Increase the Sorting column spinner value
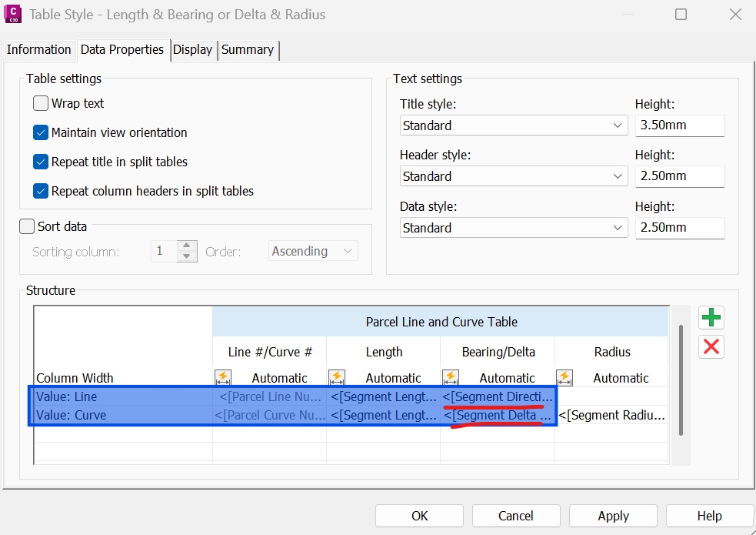The image size is (756, 535). (187, 246)
